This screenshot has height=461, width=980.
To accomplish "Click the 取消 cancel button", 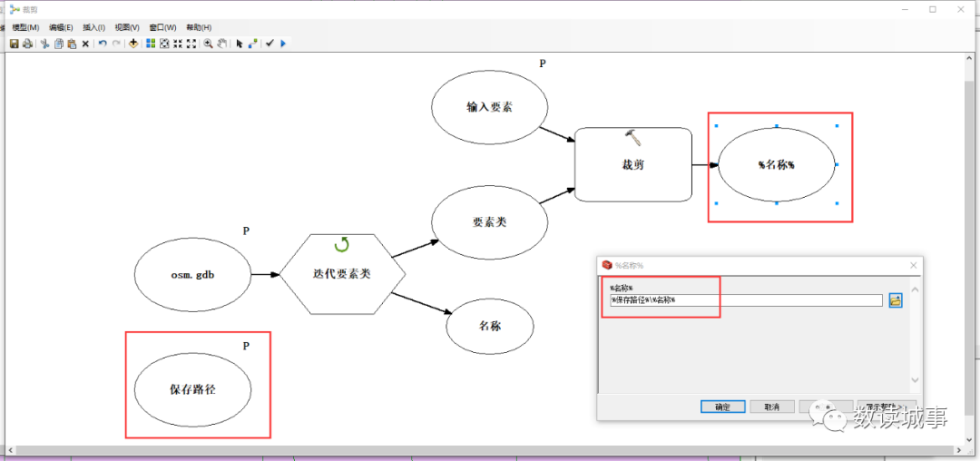I will point(772,407).
